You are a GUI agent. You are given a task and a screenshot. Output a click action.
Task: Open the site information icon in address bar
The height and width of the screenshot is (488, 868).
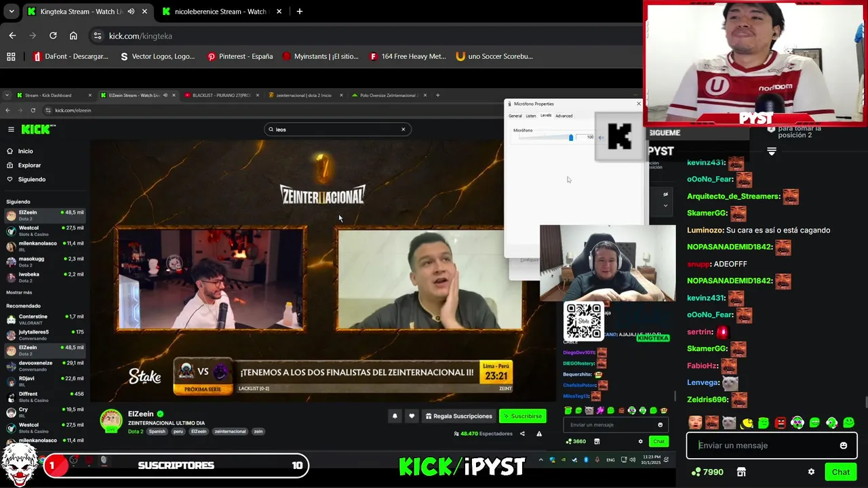98,36
